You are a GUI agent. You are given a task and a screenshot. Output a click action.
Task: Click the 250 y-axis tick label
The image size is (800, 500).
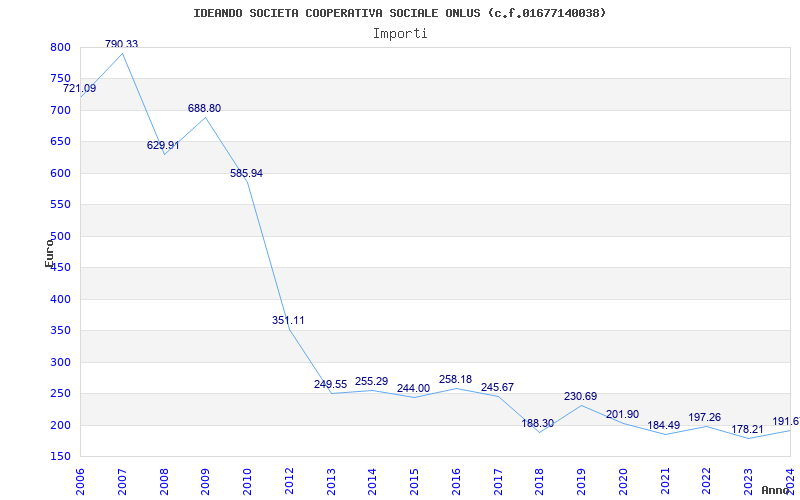(x=60, y=394)
